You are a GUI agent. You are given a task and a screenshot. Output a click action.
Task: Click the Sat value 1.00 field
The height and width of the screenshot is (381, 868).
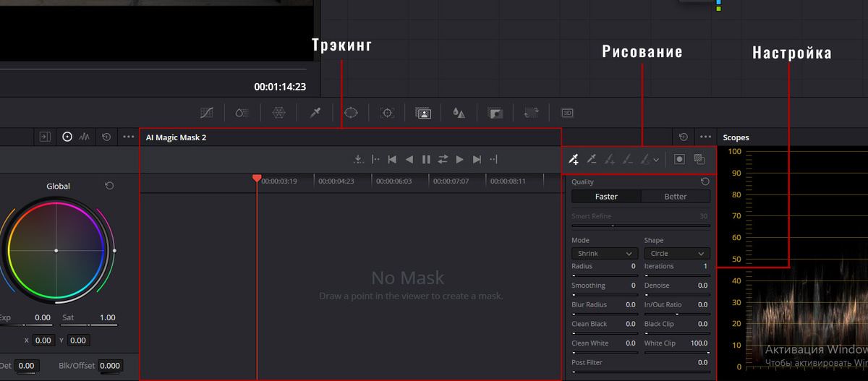[x=108, y=317]
